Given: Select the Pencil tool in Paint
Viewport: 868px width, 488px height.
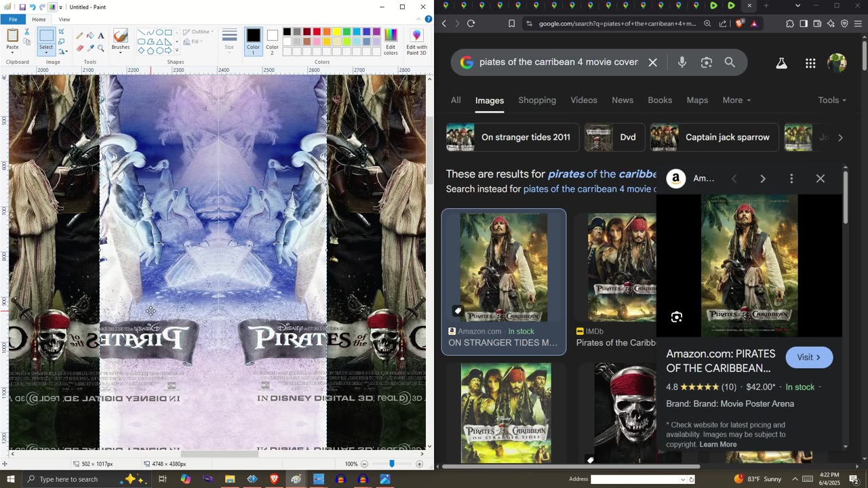Looking at the screenshot, I should coord(80,35).
